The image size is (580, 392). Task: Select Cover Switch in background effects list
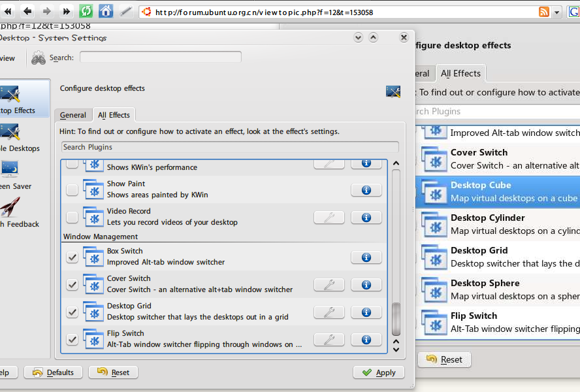(x=498, y=159)
